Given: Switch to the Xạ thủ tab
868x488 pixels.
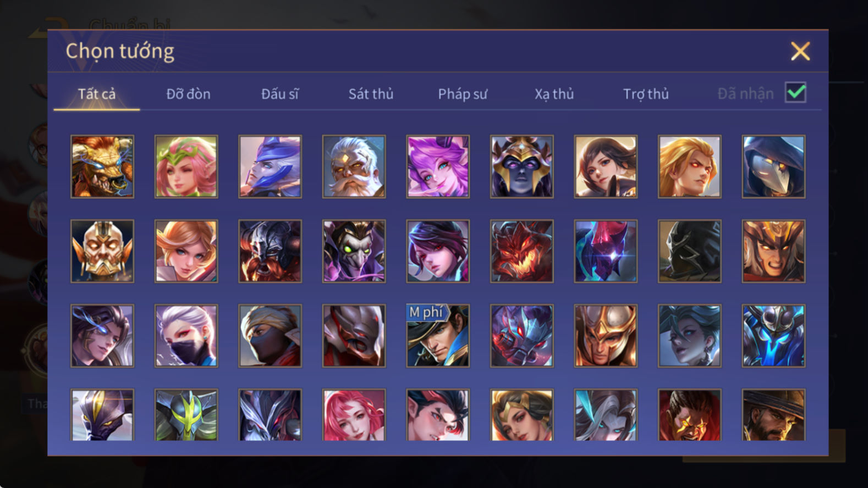Looking at the screenshot, I should coord(554,94).
